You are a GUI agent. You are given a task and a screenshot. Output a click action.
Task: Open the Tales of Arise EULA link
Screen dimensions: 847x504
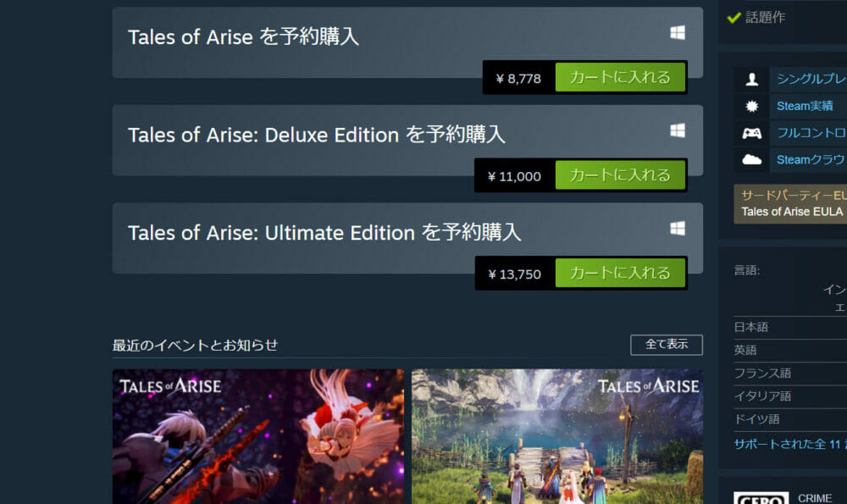792,212
